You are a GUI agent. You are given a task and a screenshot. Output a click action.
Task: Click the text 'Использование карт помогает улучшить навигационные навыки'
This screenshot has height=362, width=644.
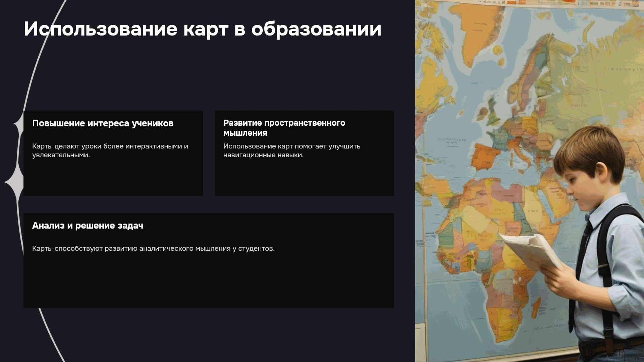(x=292, y=150)
